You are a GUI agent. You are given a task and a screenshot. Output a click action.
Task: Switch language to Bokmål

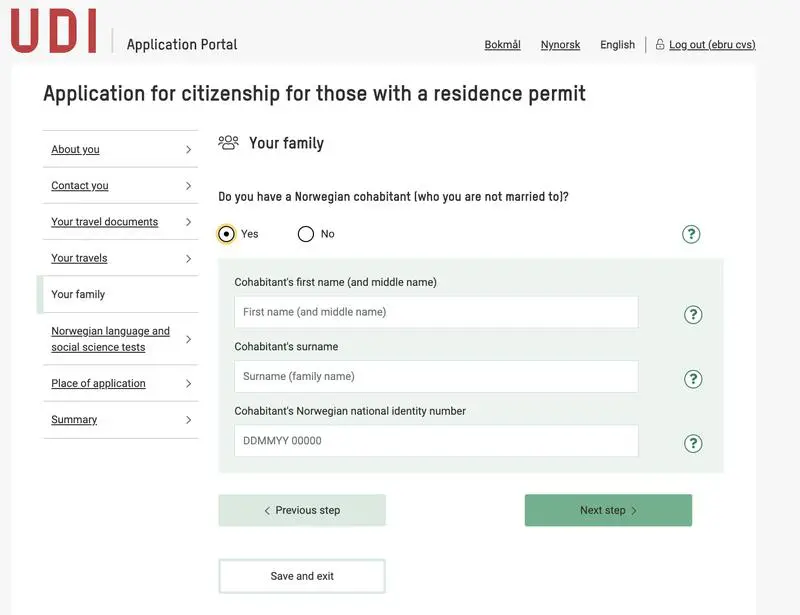click(502, 45)
